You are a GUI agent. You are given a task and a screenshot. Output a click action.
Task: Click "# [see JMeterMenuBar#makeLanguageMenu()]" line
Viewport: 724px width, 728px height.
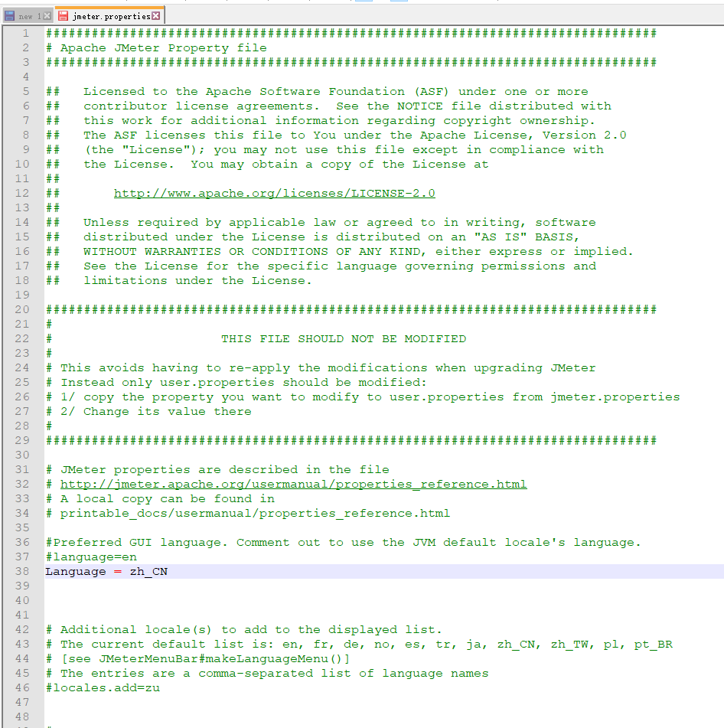198,659
